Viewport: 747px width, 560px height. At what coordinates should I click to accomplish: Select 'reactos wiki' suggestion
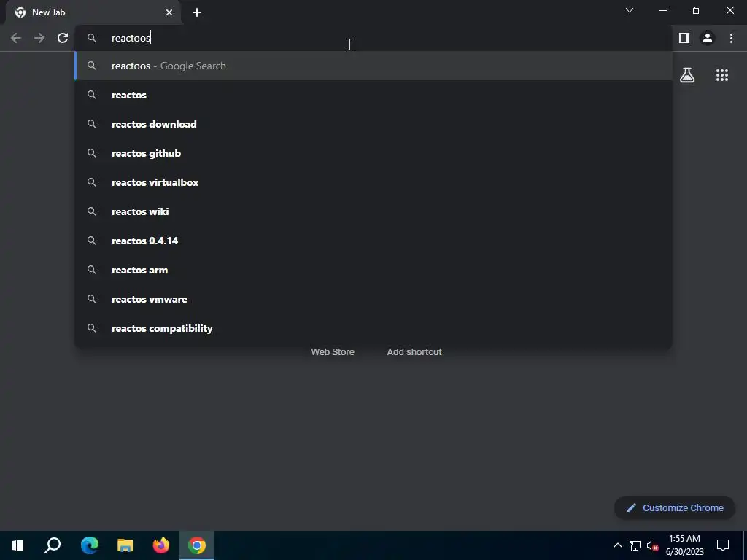[373, 211]
